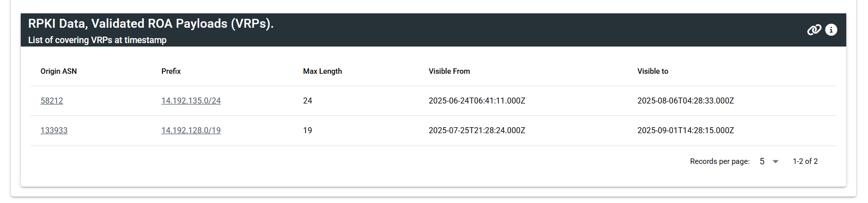Sort by the Prefix column header
Viewport: 868px width, 203px height.
(171, 71)
